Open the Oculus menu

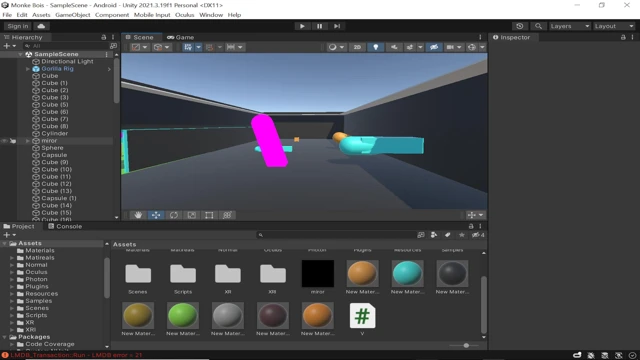click(184, 15)
